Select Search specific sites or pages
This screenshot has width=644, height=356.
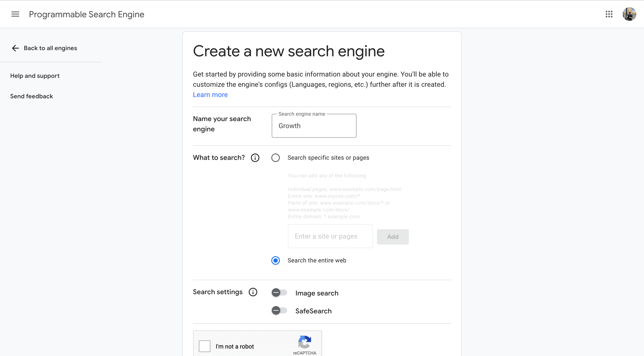pos(275,158)
